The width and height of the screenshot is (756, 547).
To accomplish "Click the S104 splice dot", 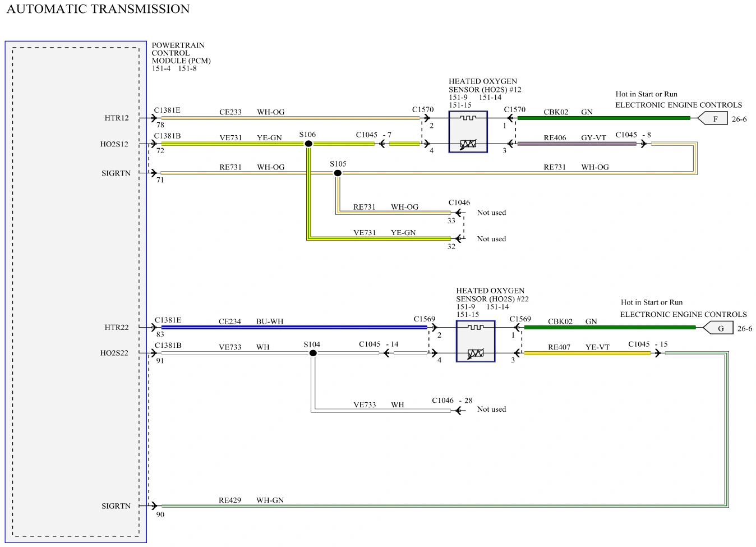I will coord(313,353).
